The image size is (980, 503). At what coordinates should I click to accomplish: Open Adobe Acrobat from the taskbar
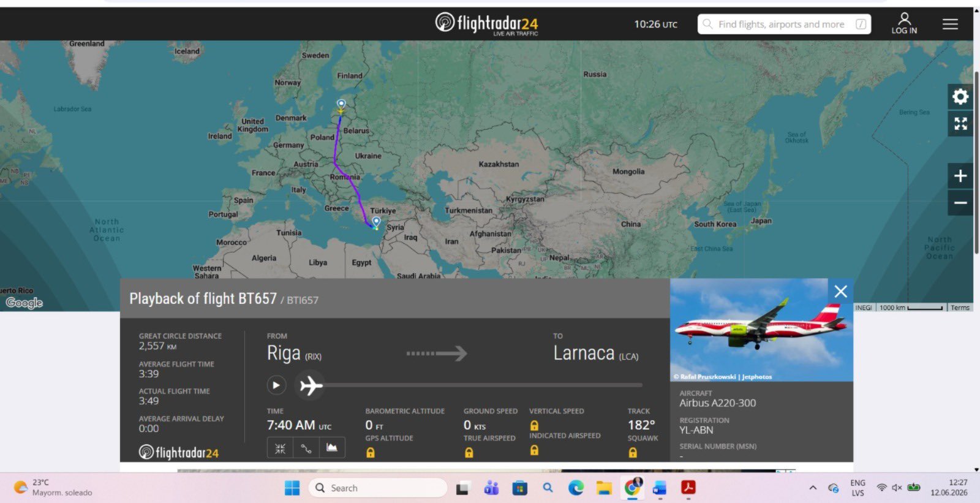(x=688, y=488)
